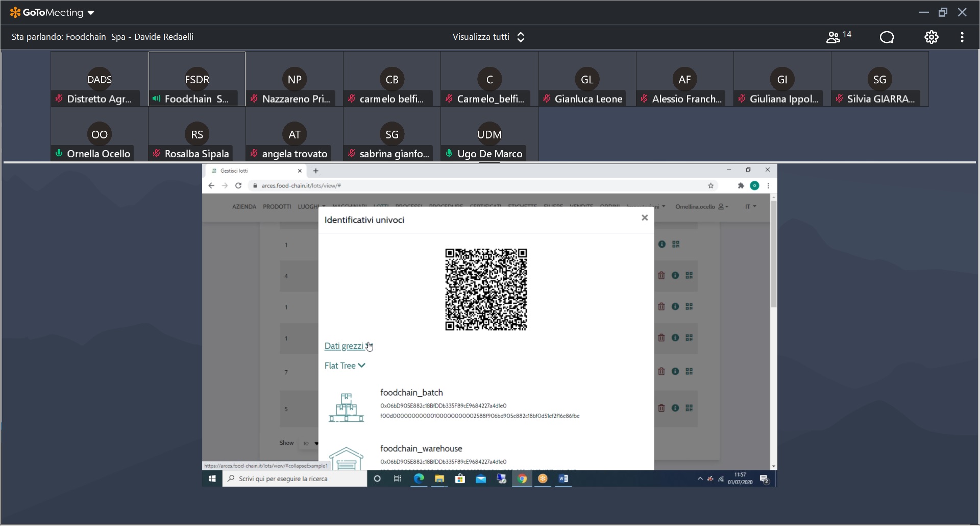Expand the Visualizza tutti view selector
Image resolution: width=980 pixels, height=526 pixels.
pyautogui.click(x=488, y=37)
